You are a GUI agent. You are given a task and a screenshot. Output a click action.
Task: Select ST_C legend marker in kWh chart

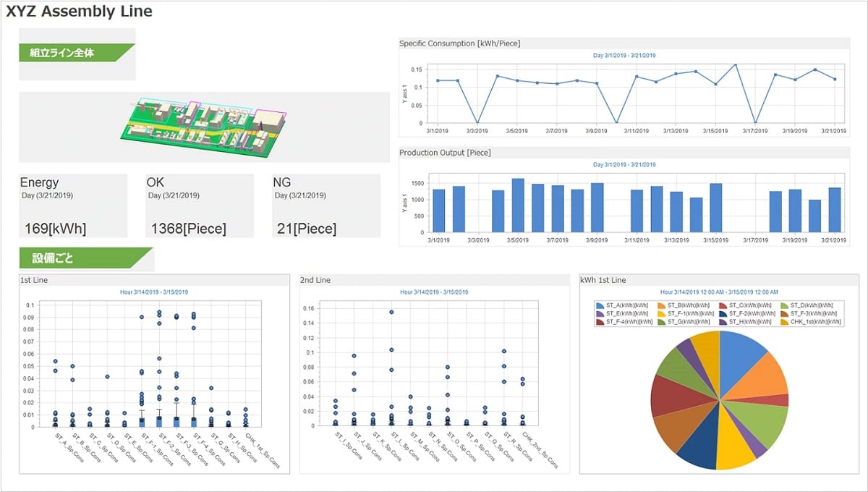[722, 305]
